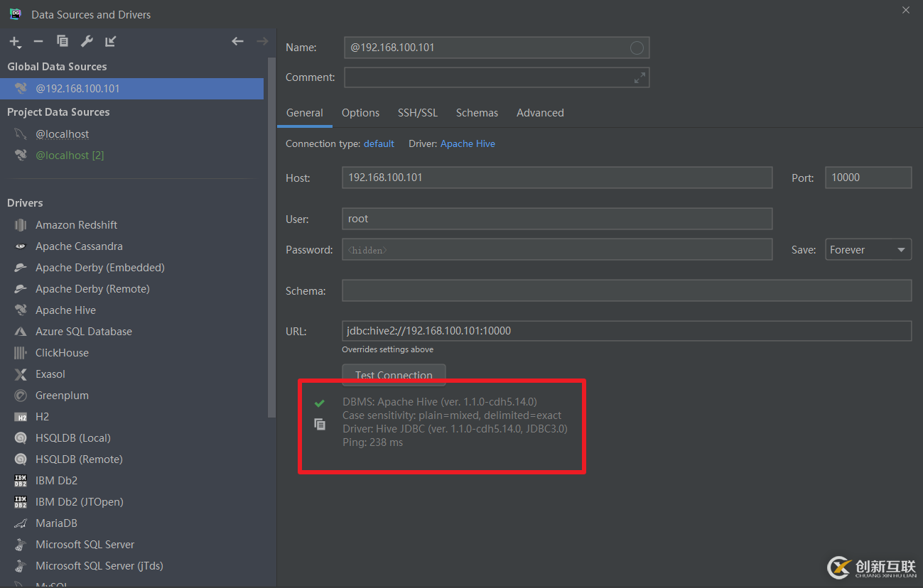This screenshot has height=588, width=923.
Task: Select the ClickHouse driver in the list
Action: 62,353
